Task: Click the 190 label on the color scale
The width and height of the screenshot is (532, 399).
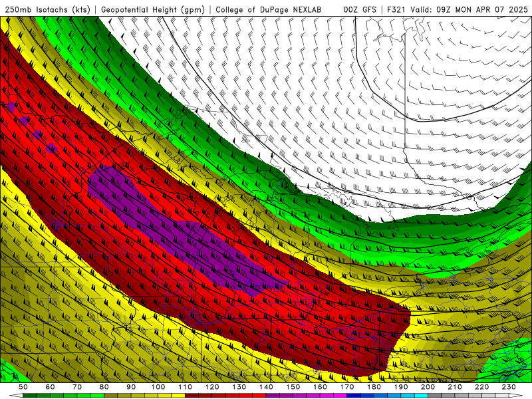Action: pos(401,387)
